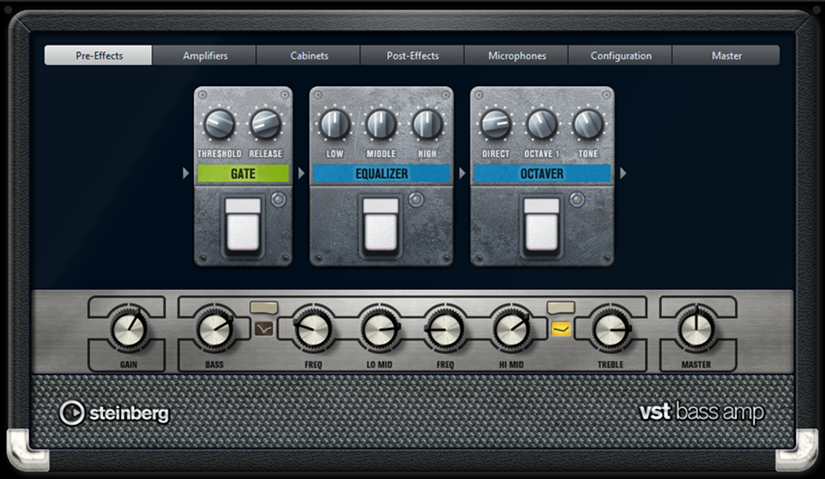The height and width of the screenshot is (479, 825).
Task: Click the Octaver Tone knob
Action: [x=588, y=125]
